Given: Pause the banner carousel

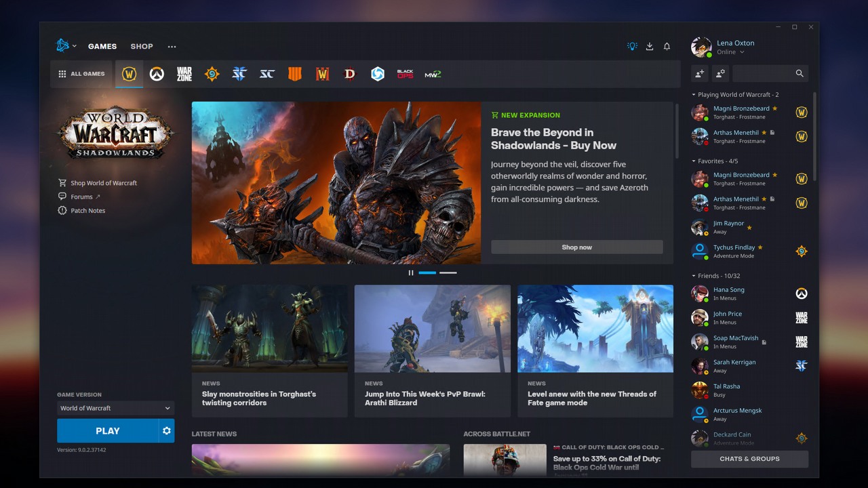Looking at the screenshot, I should 410,272.
